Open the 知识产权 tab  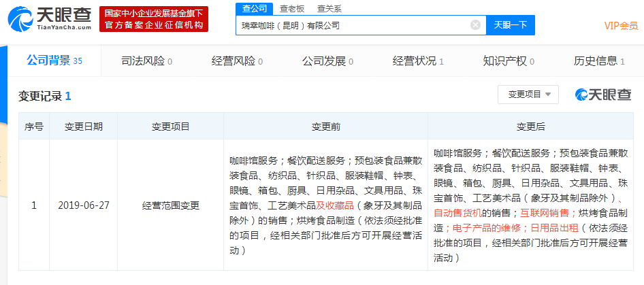click(x=509, y=62)
